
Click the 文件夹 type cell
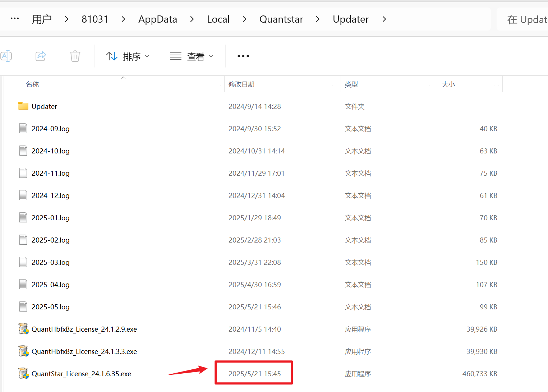click(x=355, y=106)
